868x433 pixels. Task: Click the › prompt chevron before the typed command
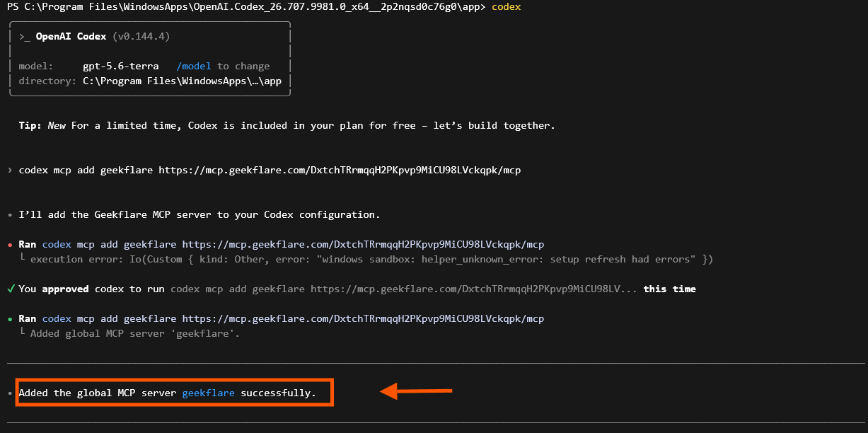[10, 171]
